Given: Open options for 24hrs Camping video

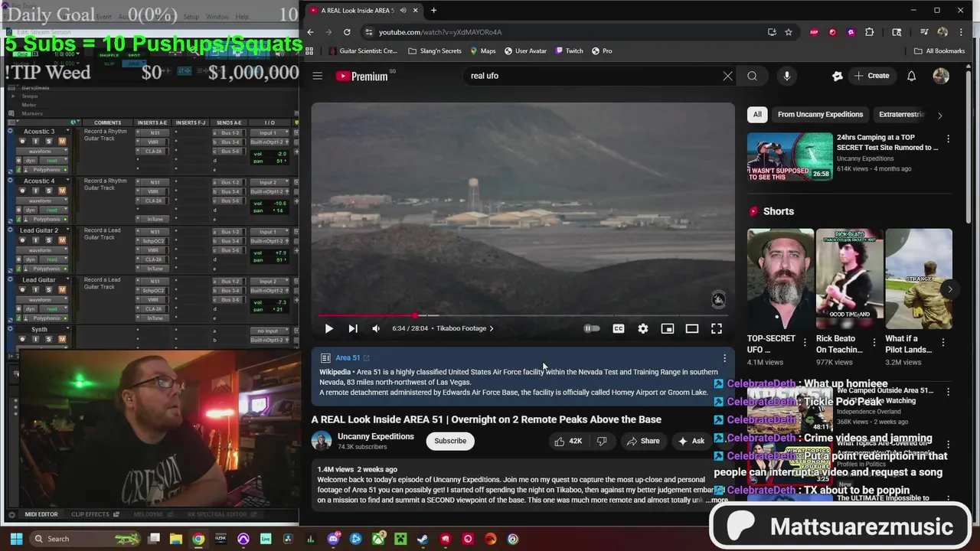Looking at the screenshot, I should tap(948, 139).
